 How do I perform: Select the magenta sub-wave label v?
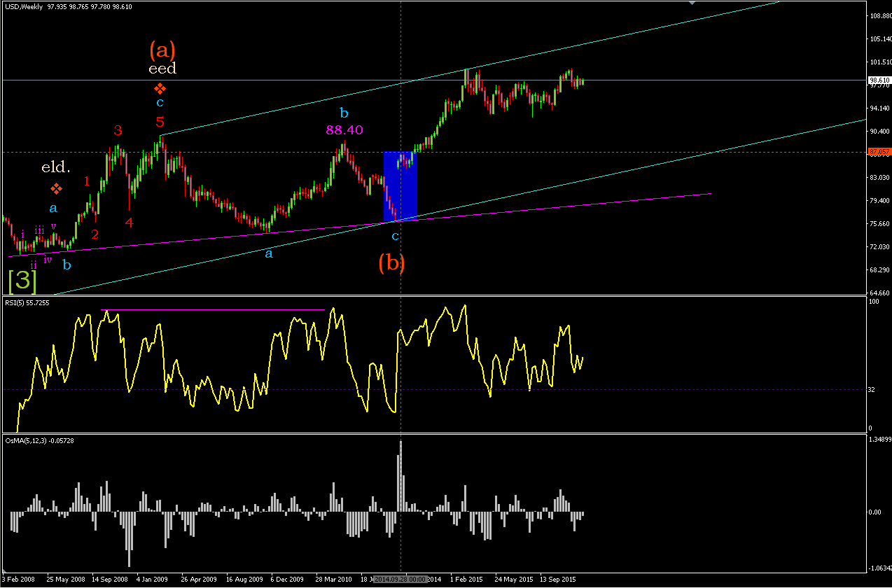53,225
